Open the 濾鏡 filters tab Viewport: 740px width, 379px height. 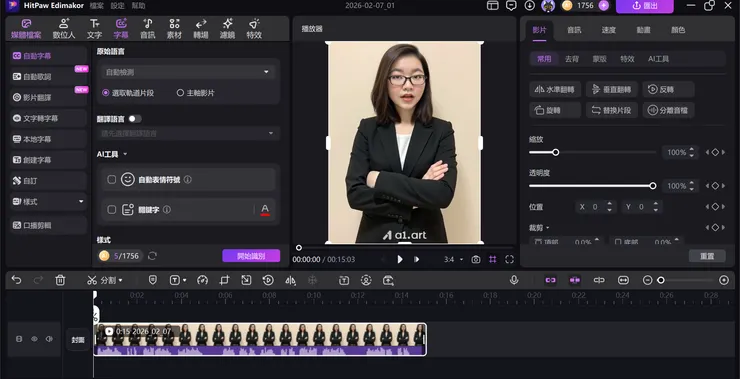227,29
